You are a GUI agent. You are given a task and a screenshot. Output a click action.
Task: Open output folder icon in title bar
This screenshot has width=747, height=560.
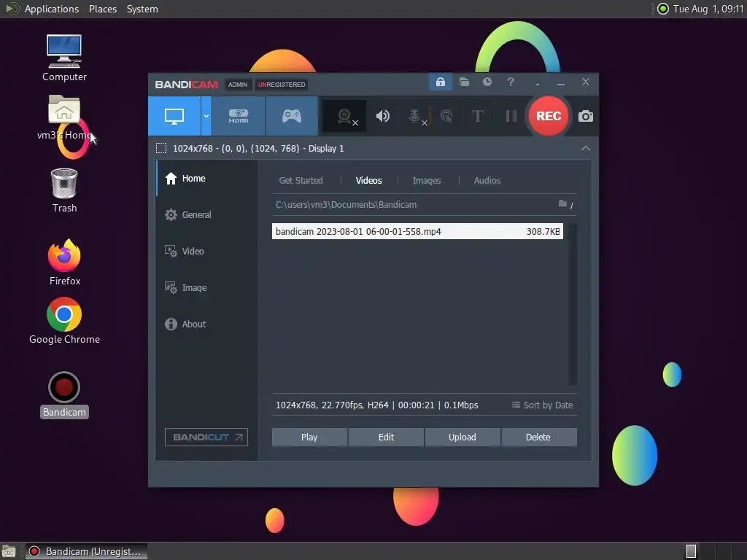coord(464,82)
